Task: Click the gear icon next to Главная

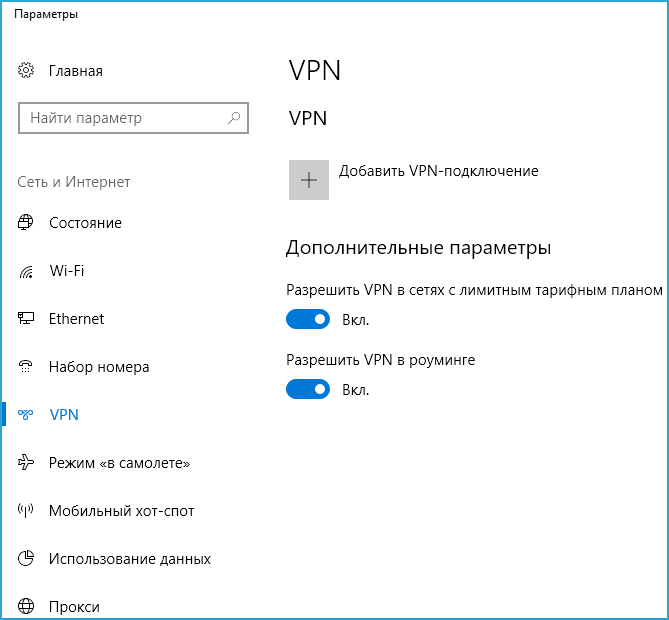Action: 27,71
